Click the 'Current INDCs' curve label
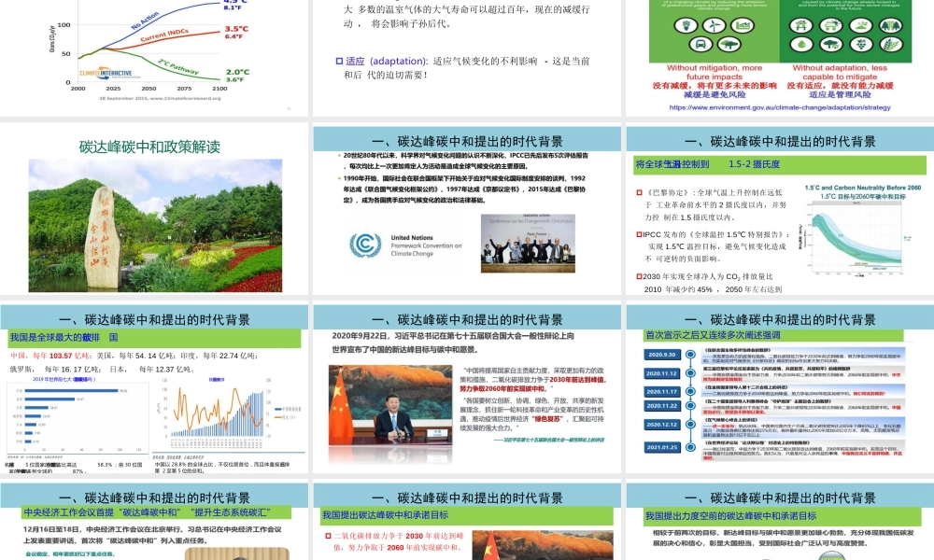Screen dimensions: 934x560 tap(164, 35)
